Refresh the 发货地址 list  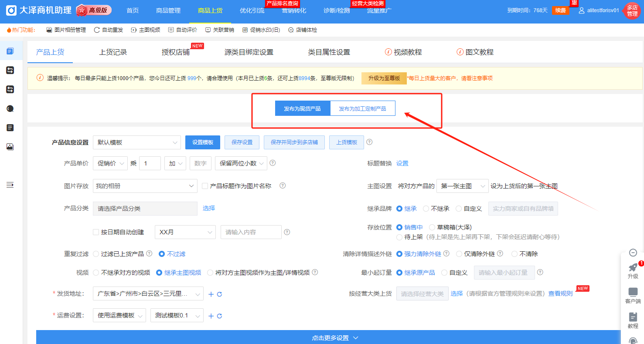[x=220, y=294]
